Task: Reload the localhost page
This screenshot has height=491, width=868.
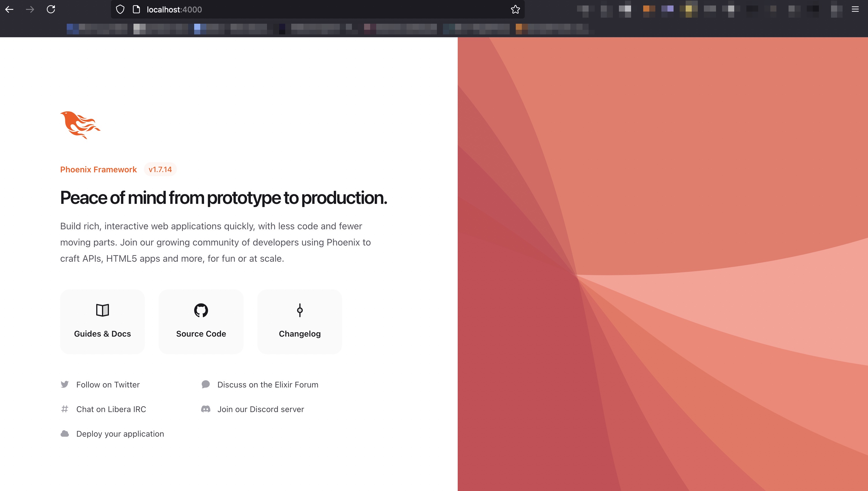Action: point(51,10)
